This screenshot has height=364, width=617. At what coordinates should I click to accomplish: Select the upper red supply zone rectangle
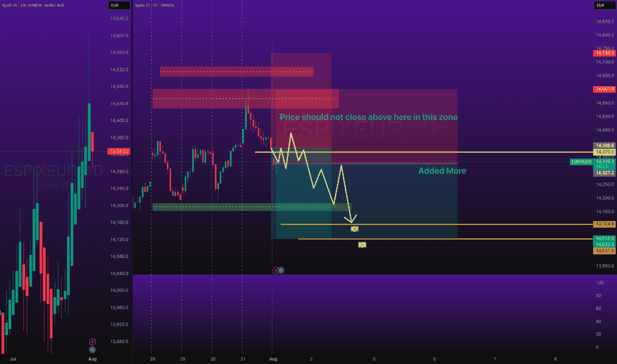[x=236, y=71]
